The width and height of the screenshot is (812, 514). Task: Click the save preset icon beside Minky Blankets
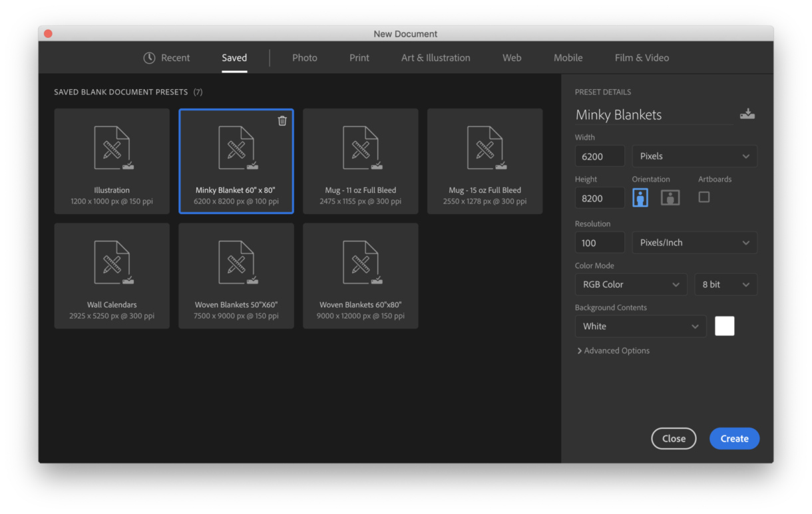[x=747, y=114]
